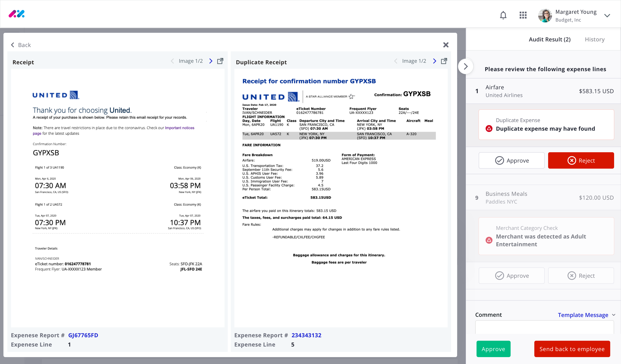The width and height of the screenshot is (621, 364).
Task: Open expense report GJ67765FD link
Action: click(83, 335)
